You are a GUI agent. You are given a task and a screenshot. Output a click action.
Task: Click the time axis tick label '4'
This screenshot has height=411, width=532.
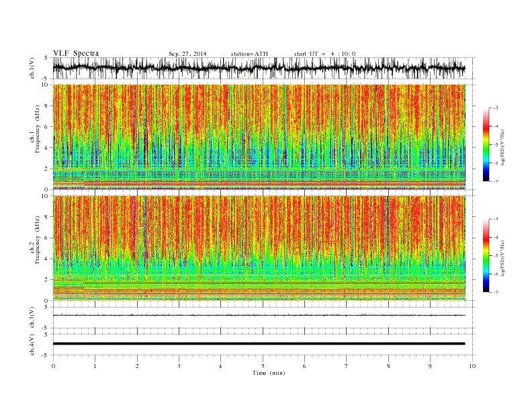(x=221, y=366)
